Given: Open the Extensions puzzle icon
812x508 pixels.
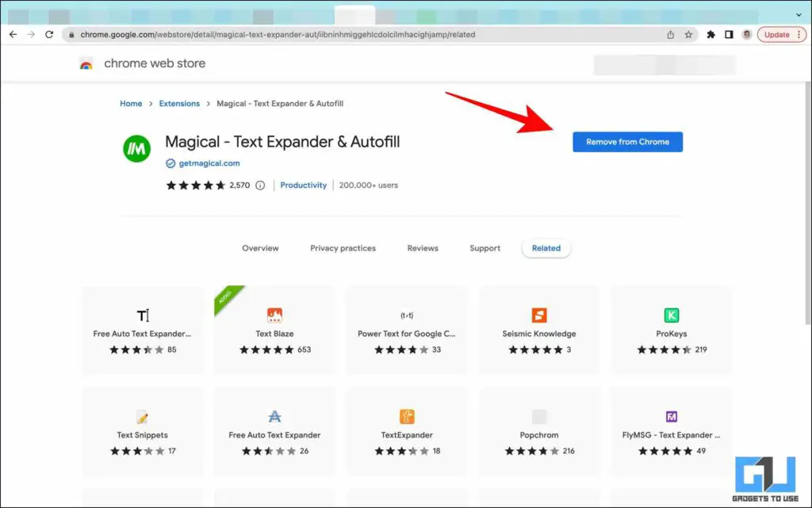Looking at the screenshot, I should click(x=711, y=35).
